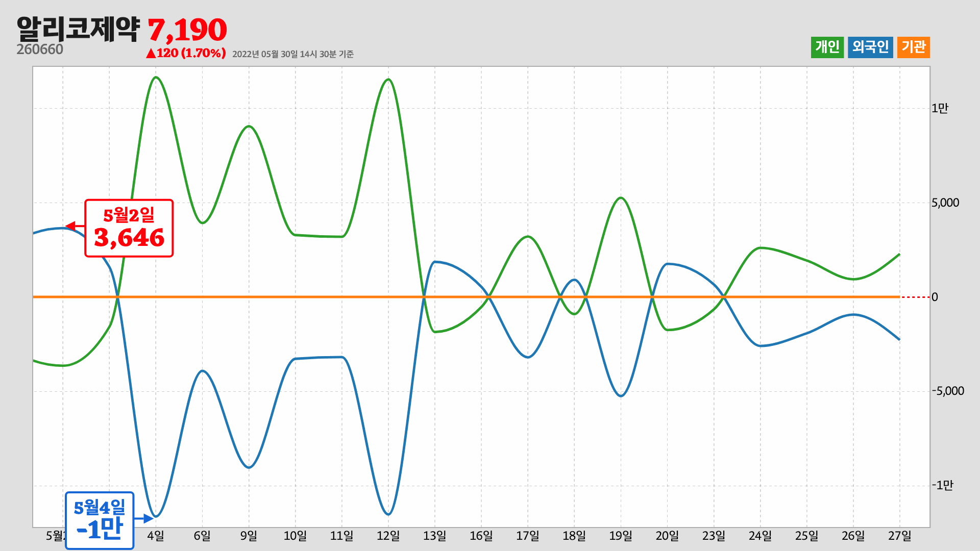
Task: Click the x-axis date 12일
Action: coord(388,536)
